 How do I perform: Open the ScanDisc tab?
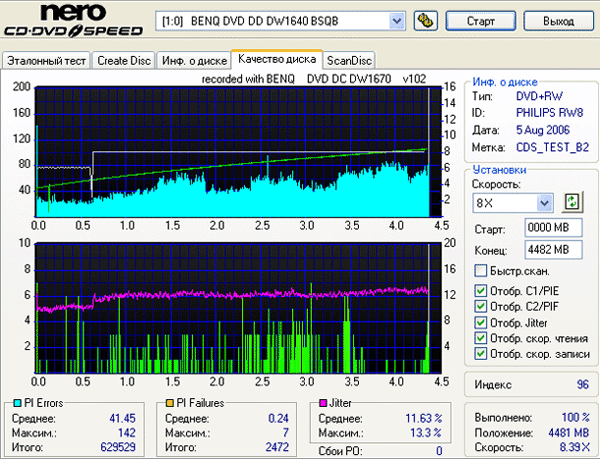coord(350,60)
